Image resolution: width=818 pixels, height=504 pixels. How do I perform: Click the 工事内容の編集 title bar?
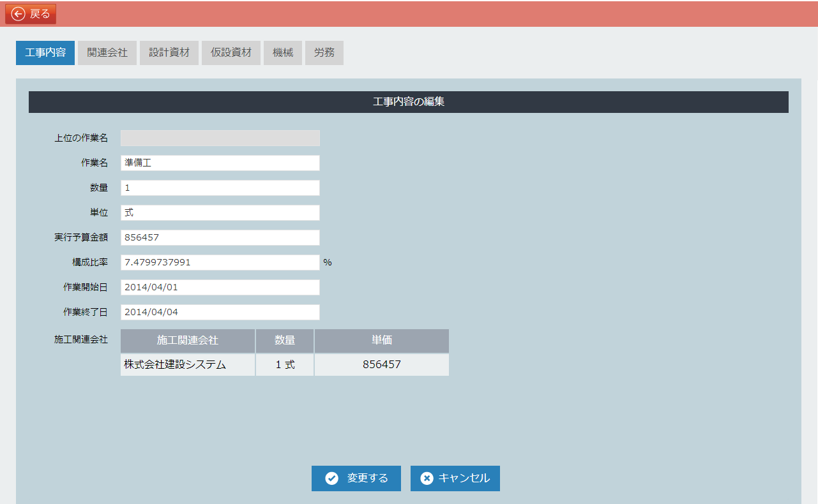(x=409, y=102)
